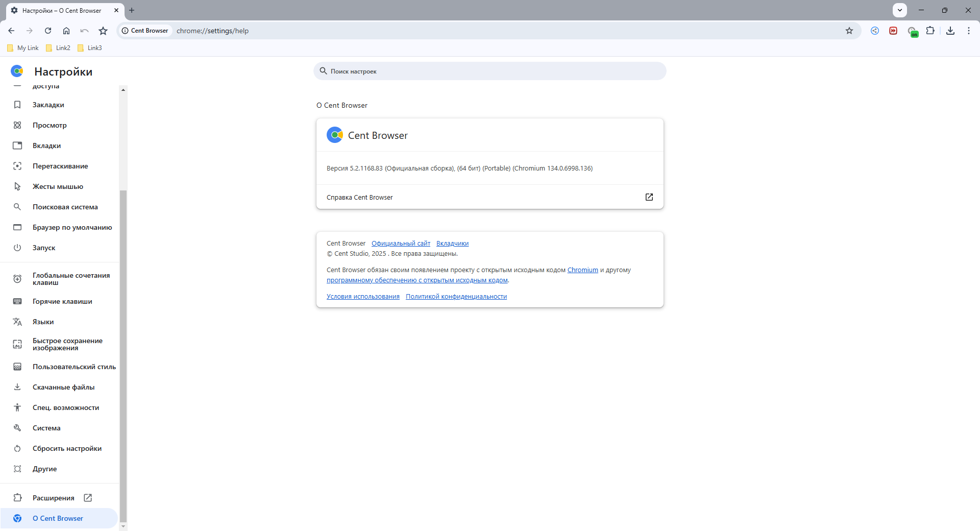Click the Языки translate icon
The width and height of the screenshot is (980, 531).
17,322
